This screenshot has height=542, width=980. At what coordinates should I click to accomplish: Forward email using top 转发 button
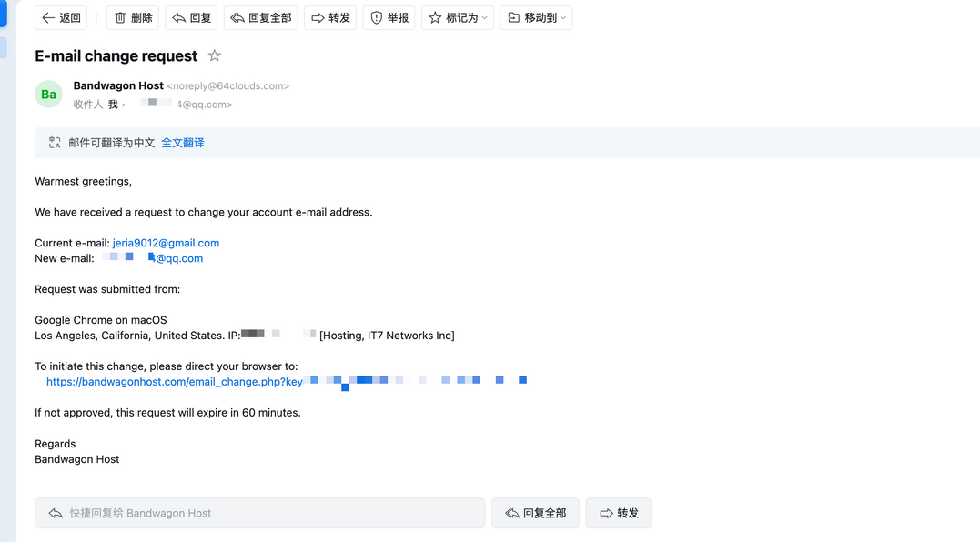point(330,18)
